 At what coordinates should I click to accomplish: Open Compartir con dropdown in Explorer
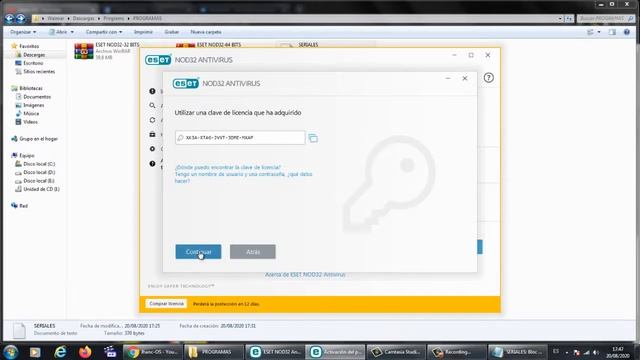[x=104, y=32]
